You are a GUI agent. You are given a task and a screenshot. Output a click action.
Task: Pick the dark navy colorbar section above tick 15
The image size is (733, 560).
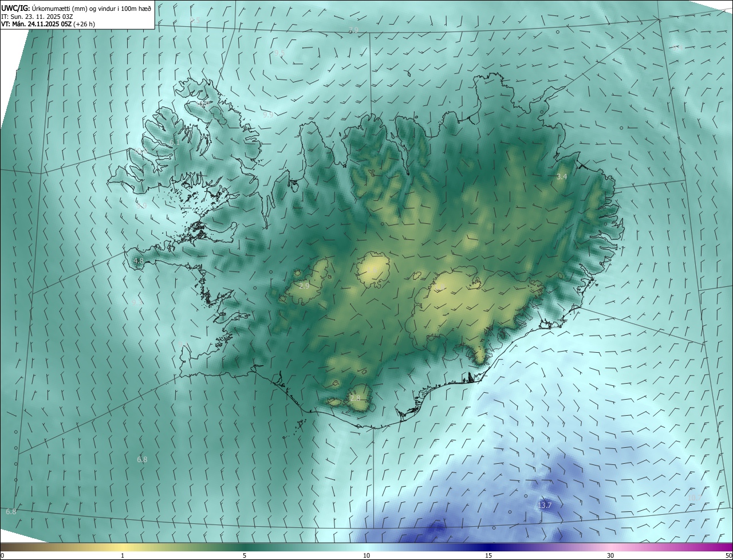(x=488, y=547)
